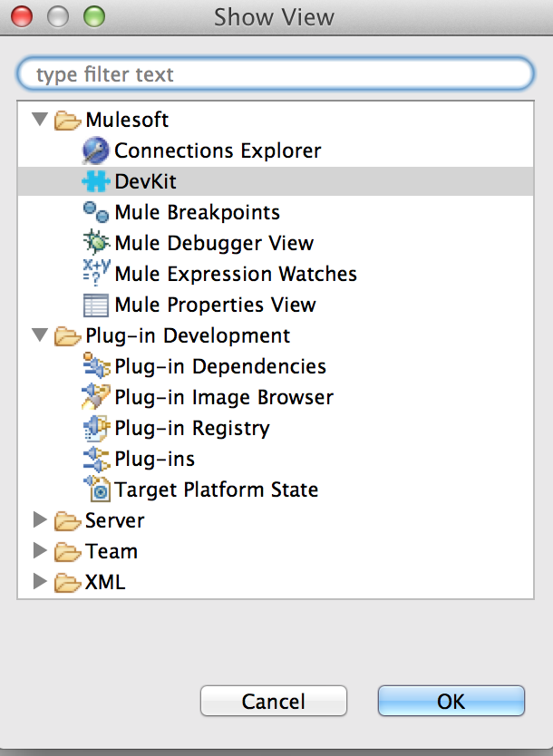
Task: Select the Mule Breakpoints icon
Action: pos(98,212)
